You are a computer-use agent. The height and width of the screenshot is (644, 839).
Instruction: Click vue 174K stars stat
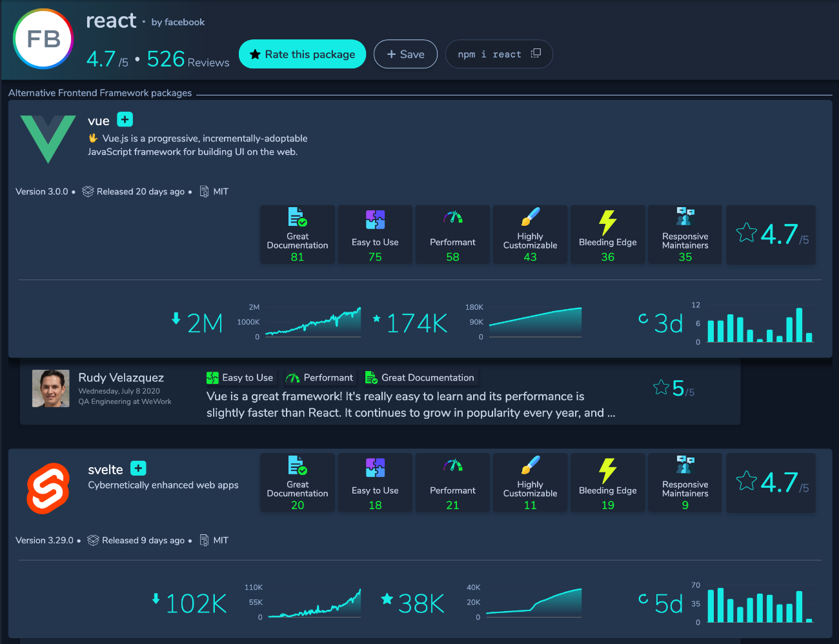point(410,323)
